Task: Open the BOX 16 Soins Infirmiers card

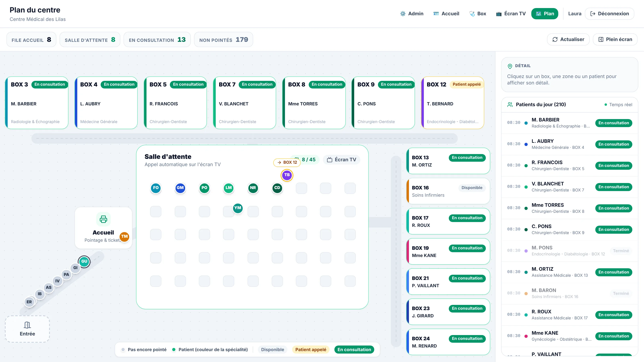Action: [448, 191]
